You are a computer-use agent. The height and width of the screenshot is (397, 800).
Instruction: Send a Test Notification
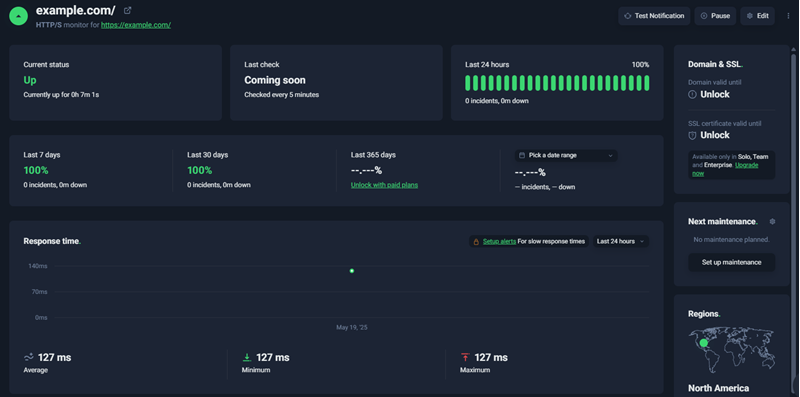[x=654, y=16]
